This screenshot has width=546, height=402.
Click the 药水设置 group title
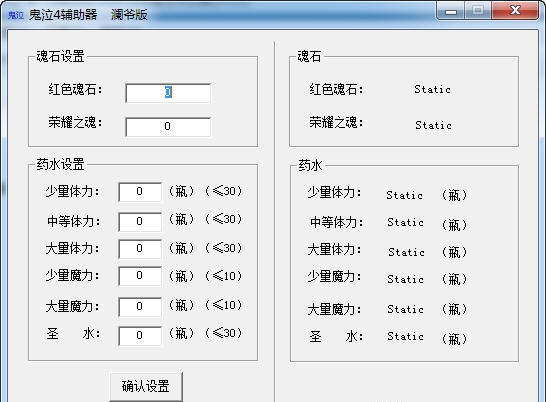(x=61, y=164)
